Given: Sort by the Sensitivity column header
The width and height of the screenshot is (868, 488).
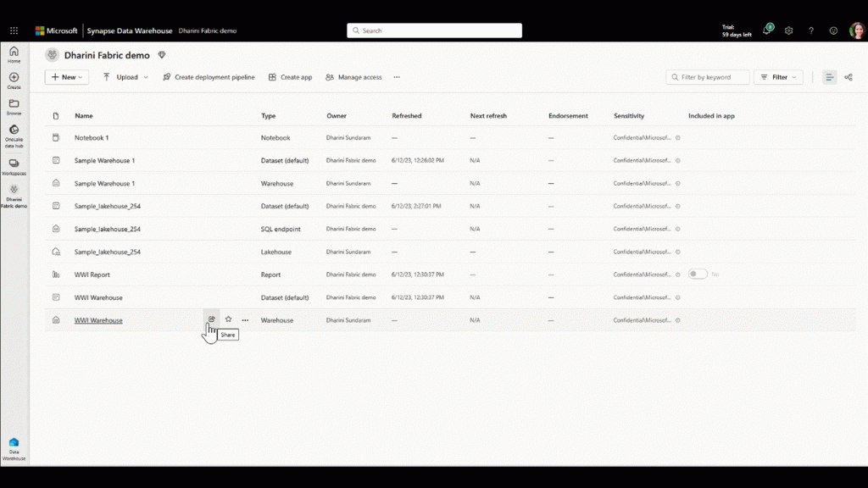Looking at the screenshot, I should 629,115.
